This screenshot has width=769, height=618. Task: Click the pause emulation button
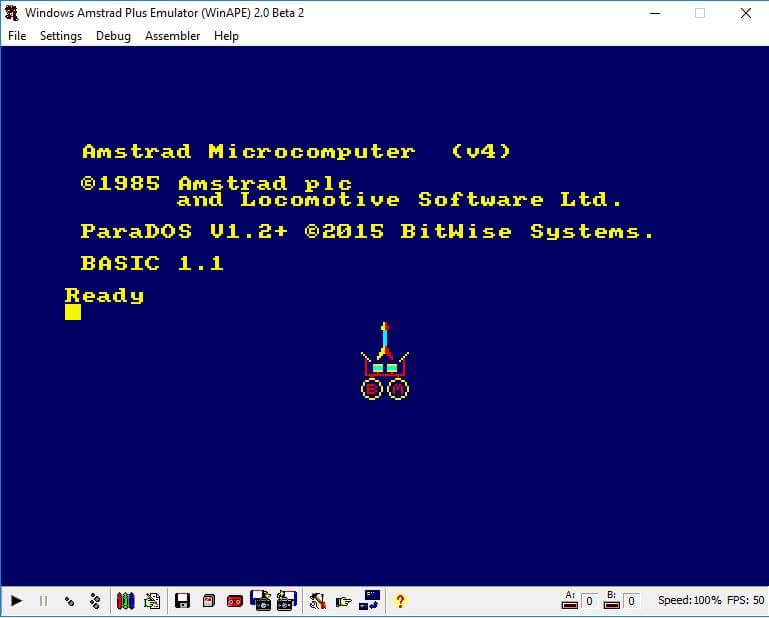coord(43,601)
